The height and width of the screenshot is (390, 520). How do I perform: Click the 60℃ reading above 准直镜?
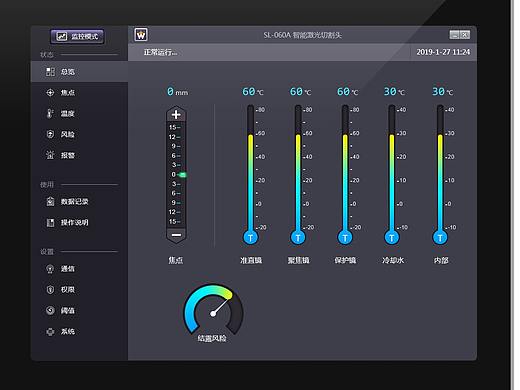[253, 92]
